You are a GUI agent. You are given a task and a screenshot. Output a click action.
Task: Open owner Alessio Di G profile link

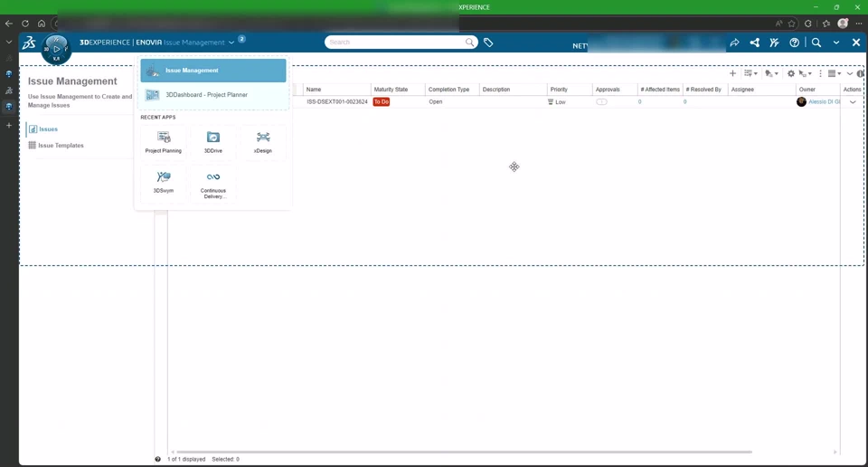825,102
